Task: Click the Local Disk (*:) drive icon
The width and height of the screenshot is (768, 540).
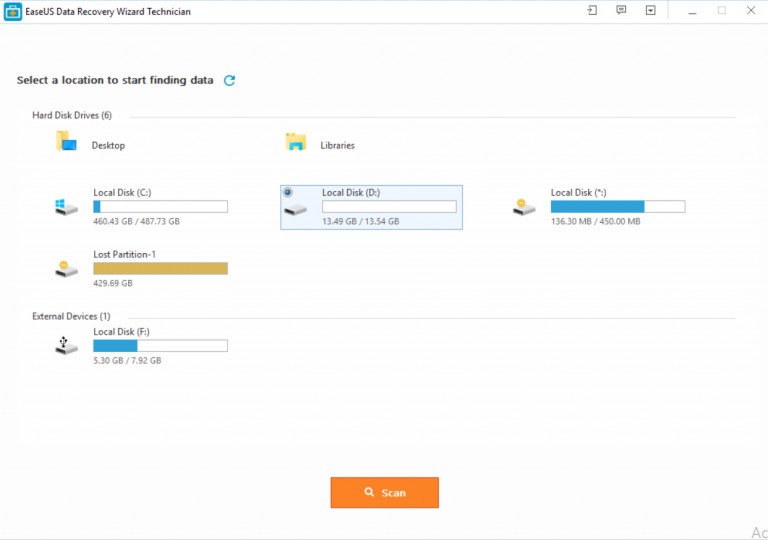Action: click(x=524, y=207)
